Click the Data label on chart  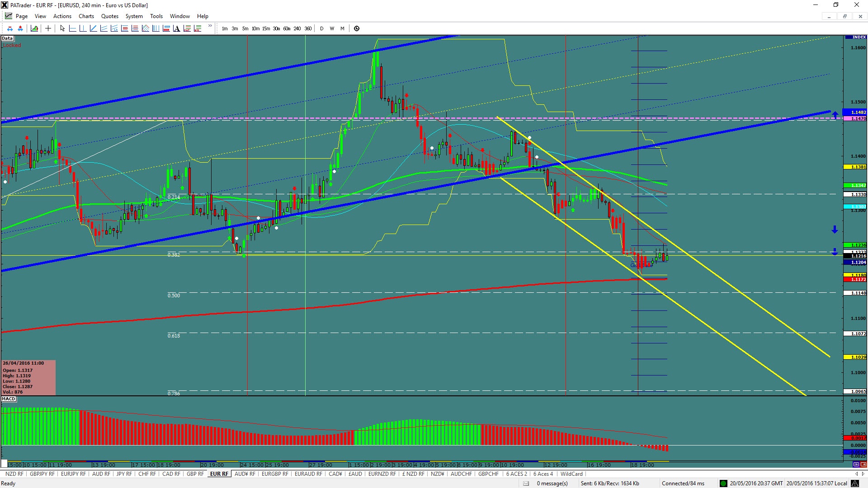7,38
